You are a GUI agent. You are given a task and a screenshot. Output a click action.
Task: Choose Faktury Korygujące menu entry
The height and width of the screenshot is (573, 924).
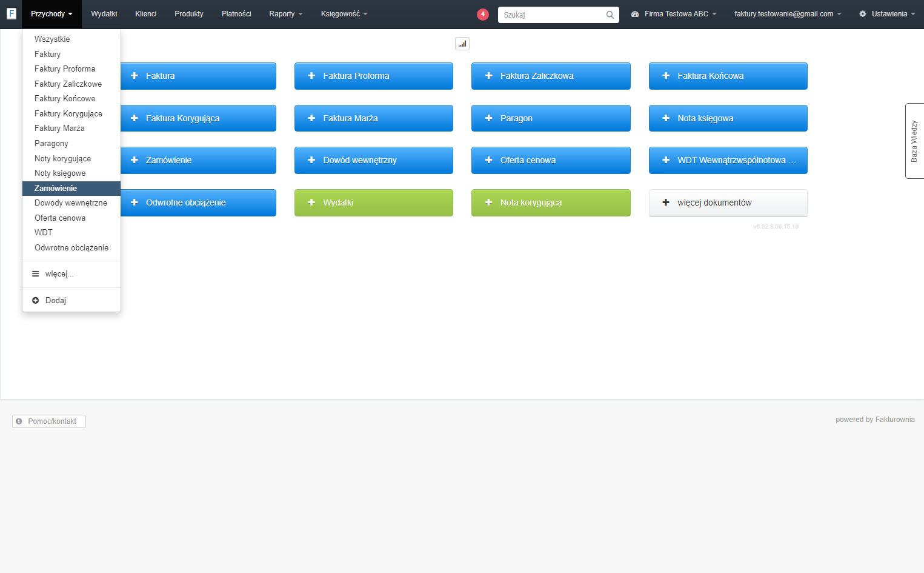pyautogui.click(x=71, y=114)
